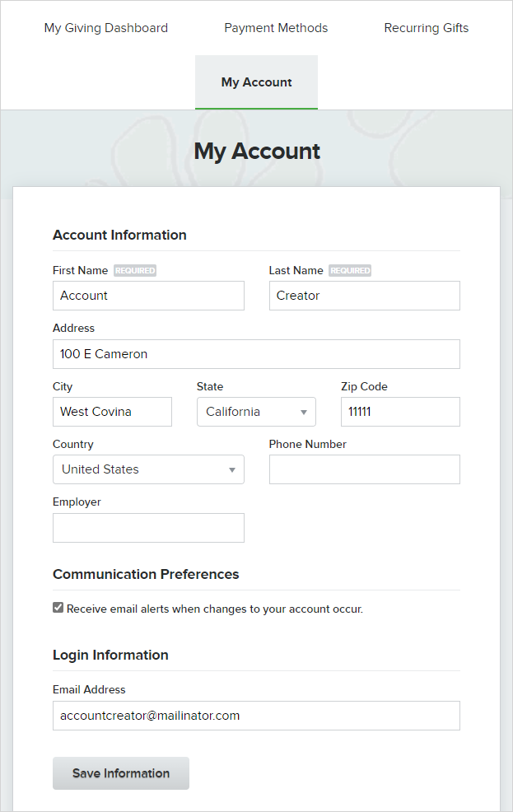The image size is (513, 812).
Task: Click the REQUIRED badge beside First Name
Action: coord(135,270)
